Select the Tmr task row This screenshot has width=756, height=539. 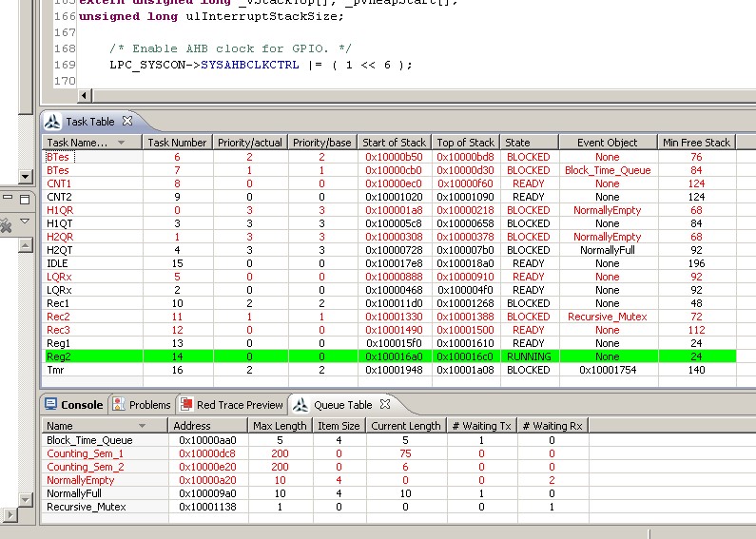pos(391,370)
